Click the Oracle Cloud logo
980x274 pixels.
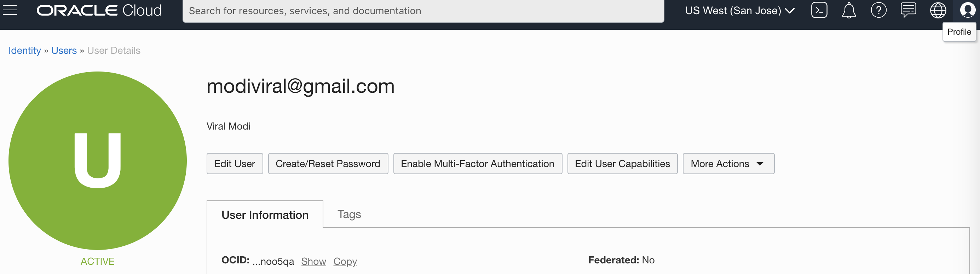click(x=99, y=10)
